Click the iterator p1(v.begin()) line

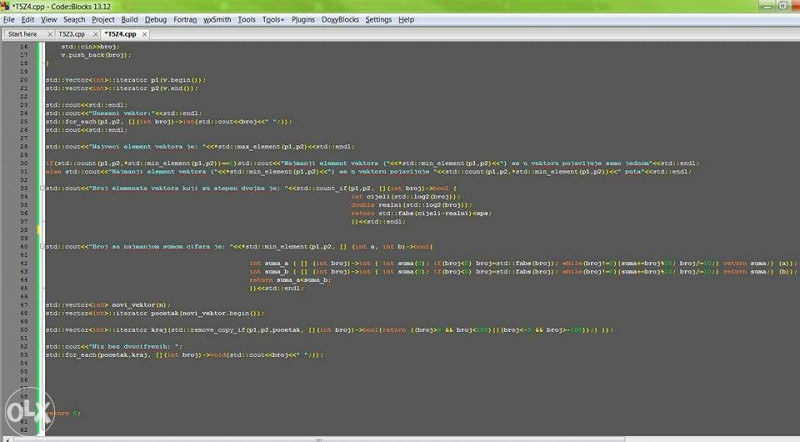pos(126,80)
